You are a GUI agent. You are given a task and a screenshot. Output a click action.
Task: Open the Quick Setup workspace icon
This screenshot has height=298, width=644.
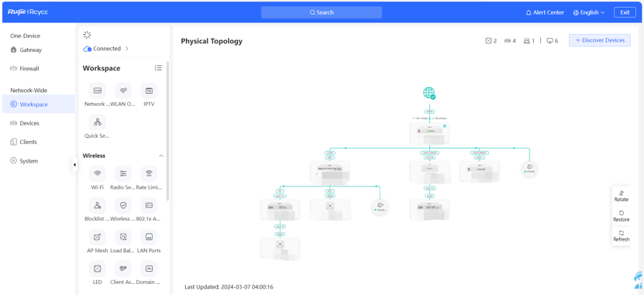tap(98, 122)
